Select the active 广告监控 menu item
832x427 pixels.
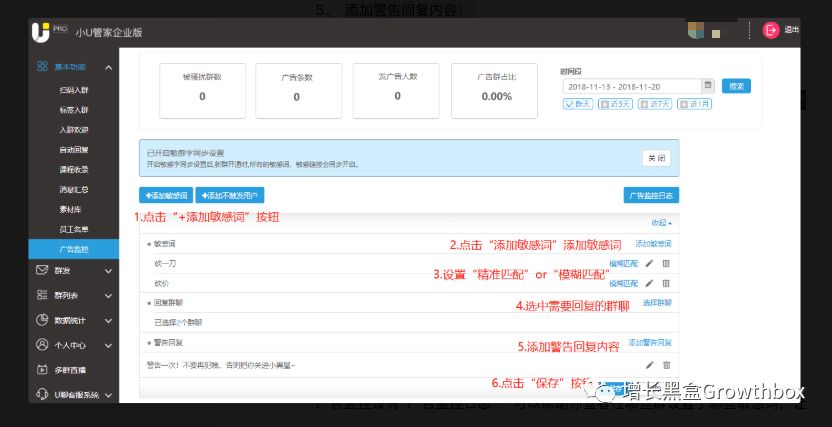tap(74, 249)
